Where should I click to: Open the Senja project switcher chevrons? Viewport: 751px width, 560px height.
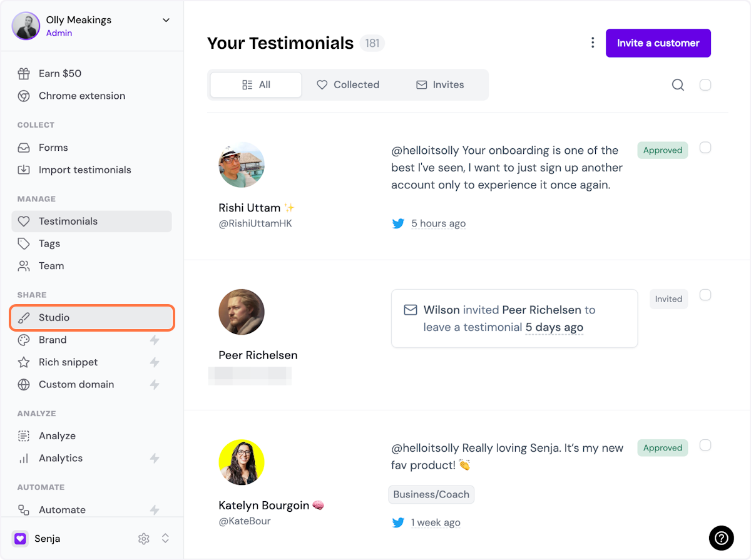pos(166,538)
